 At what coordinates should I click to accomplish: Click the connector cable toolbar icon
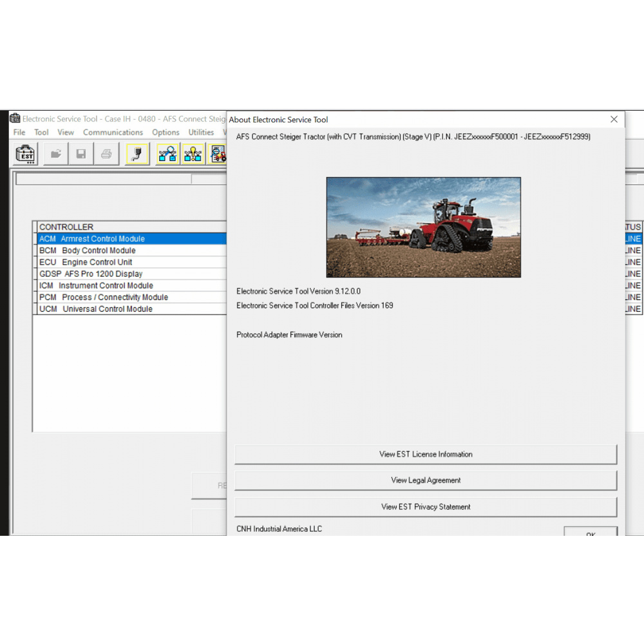(x=137, y=154)
